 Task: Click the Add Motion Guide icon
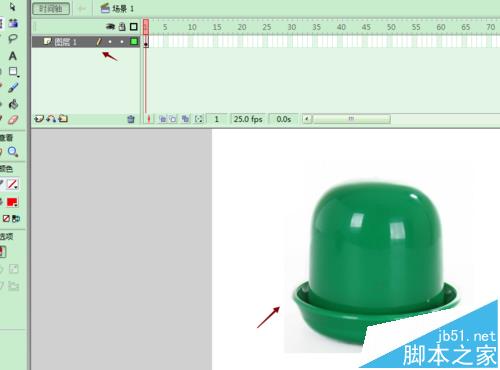(x=51, y=119)
